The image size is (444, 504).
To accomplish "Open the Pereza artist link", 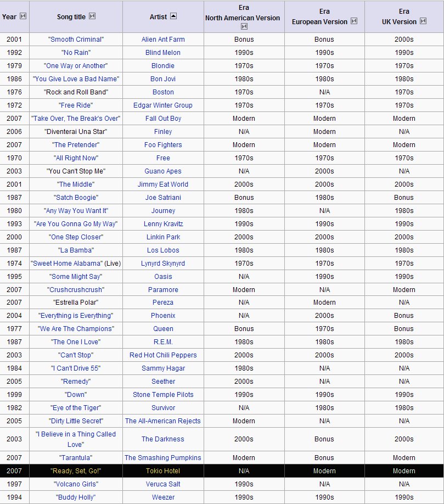I will click(x=163, y=303).
